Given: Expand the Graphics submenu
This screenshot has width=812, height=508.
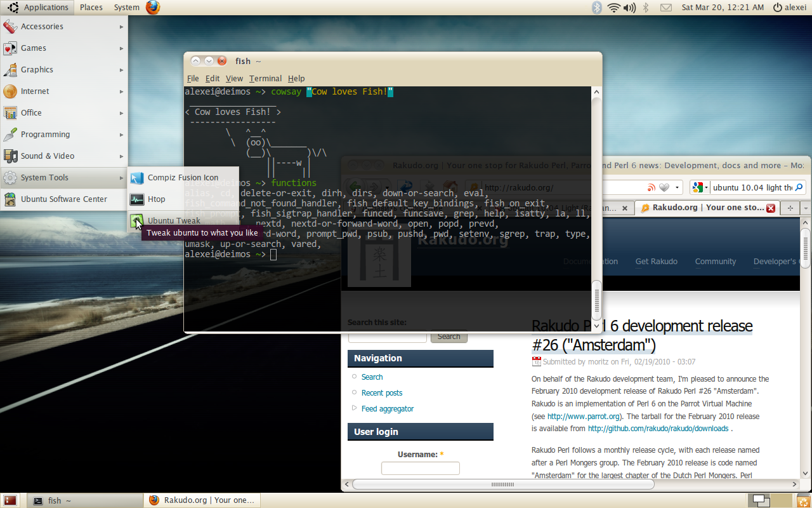Looking at the screenshot, I should pos(63,70).
